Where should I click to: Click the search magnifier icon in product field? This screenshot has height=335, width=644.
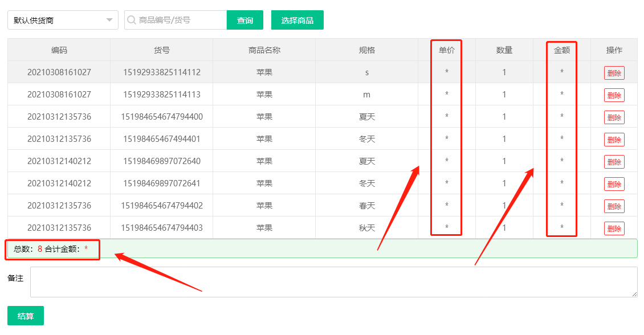(132, 21)
